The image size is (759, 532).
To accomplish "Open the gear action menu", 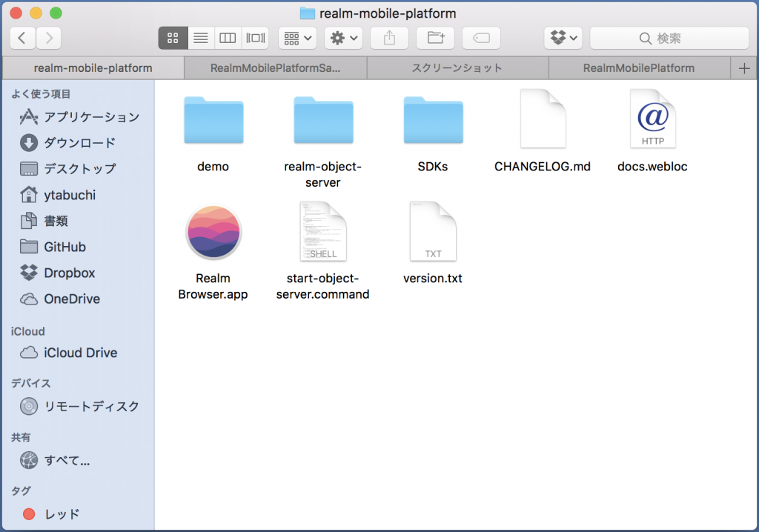I will point(344,38).
